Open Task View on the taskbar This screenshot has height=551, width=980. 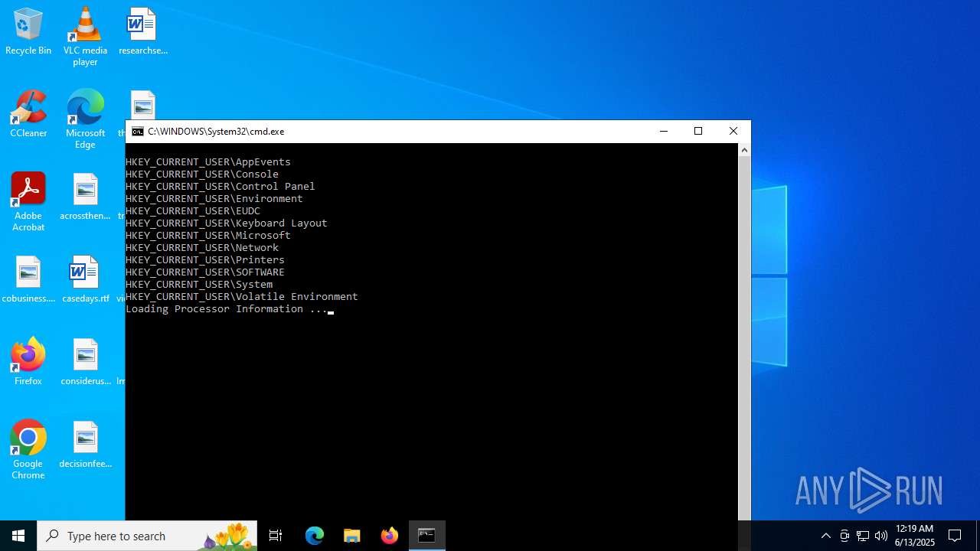click(x=276, y=536)
